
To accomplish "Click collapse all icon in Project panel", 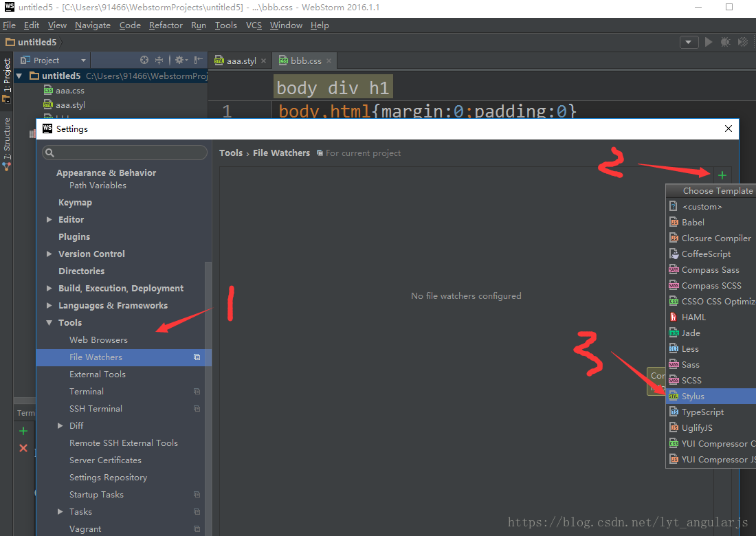I will pos(159,60).
